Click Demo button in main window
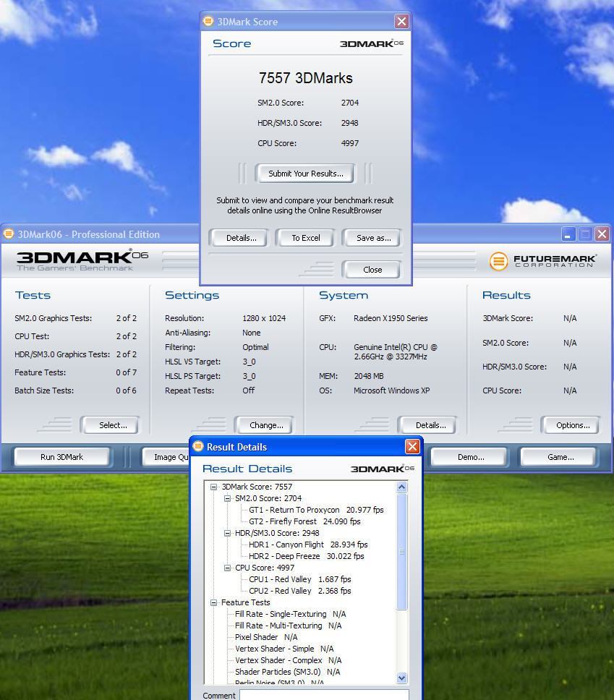614x700 pixels. [x=469, y=457]
